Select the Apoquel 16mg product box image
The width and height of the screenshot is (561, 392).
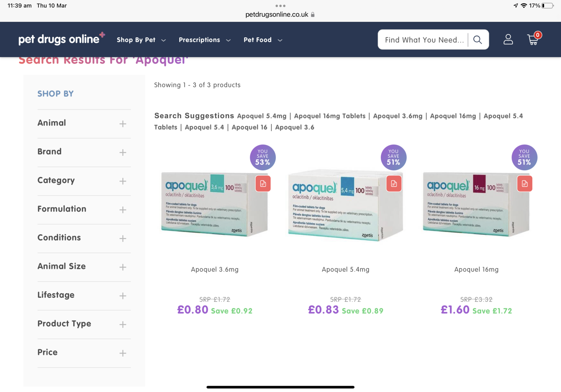pyautogui.click(x=476, y=204)
